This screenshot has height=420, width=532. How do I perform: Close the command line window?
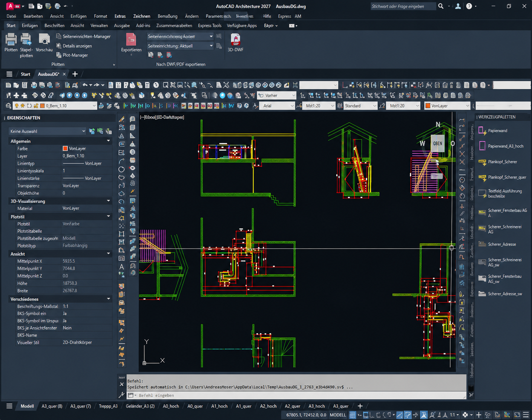click(x=121, y=384)
